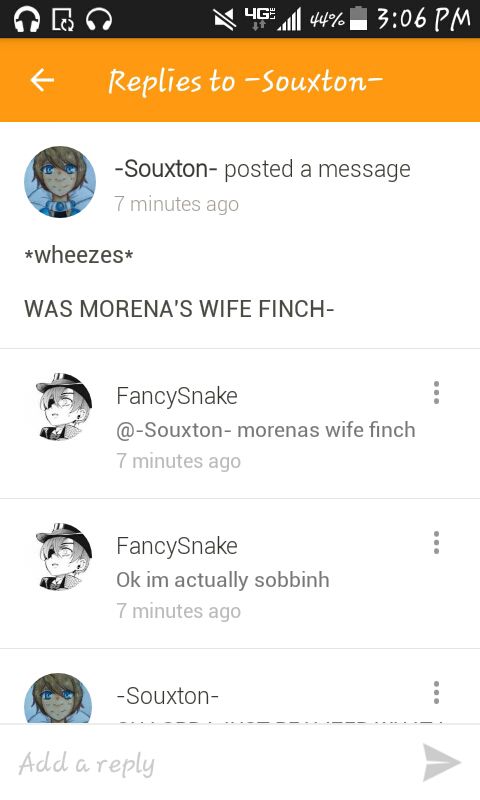Open three-dot menu on -Souxton- reply
The image size is (480, 800).
pyautogui.click(x=436, y=692)
